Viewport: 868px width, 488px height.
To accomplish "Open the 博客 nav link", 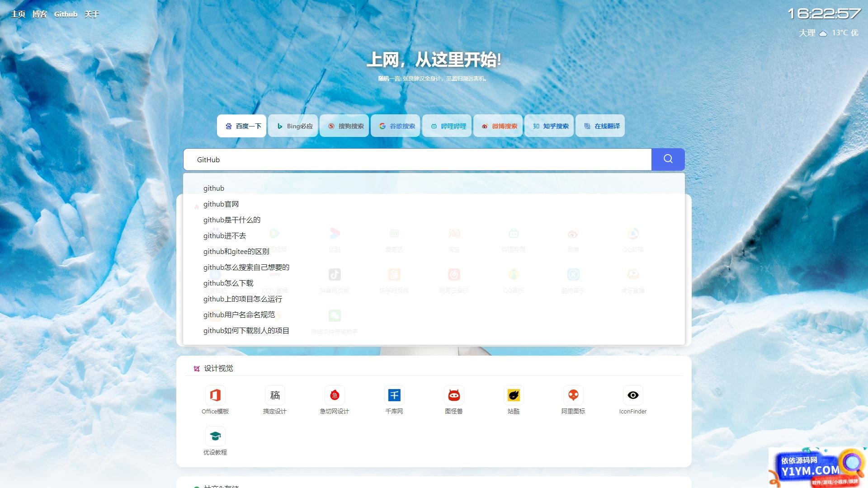I will click(x=40, y=14).
